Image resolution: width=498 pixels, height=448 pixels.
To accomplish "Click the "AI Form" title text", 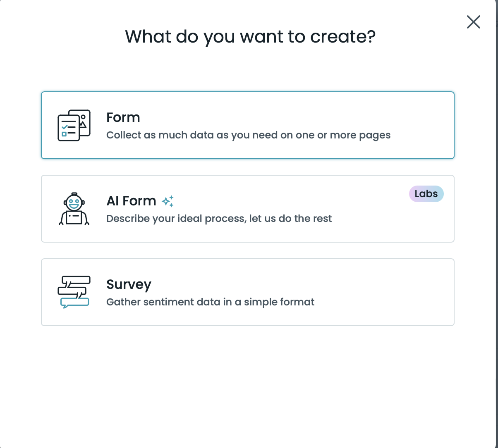I will click(131, 201).
